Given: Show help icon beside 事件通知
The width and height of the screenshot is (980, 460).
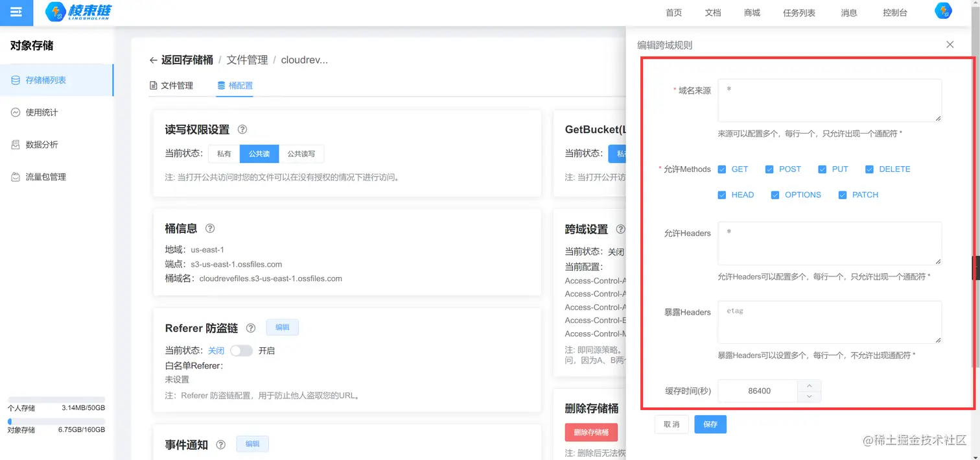Looking at the screenshot, I should pyautogui.click(x=220, y=445).
